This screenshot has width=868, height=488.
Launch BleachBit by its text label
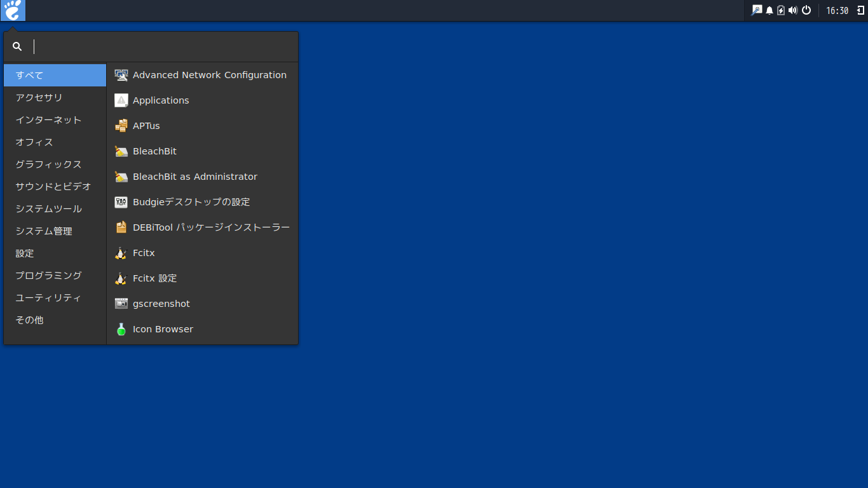154,151
